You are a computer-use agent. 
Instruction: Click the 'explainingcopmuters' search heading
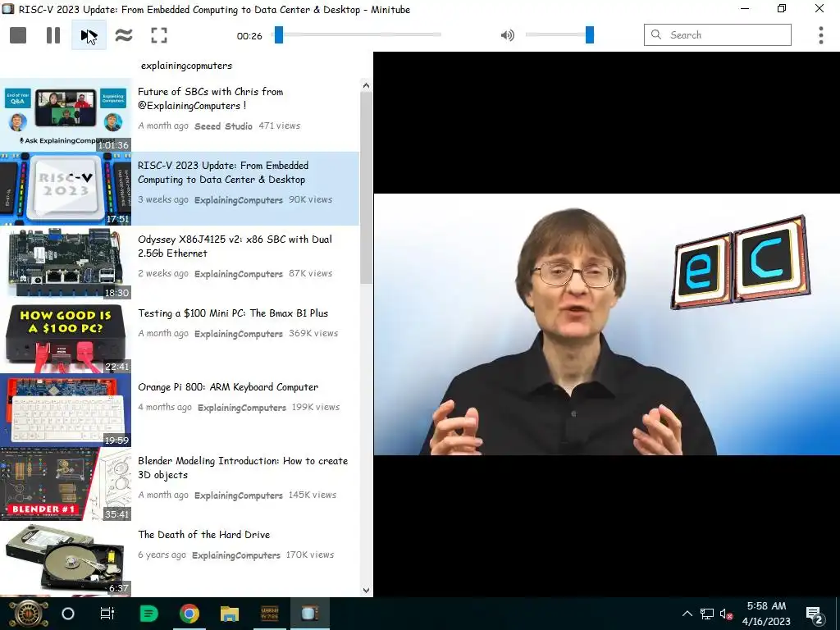point(186,66)
